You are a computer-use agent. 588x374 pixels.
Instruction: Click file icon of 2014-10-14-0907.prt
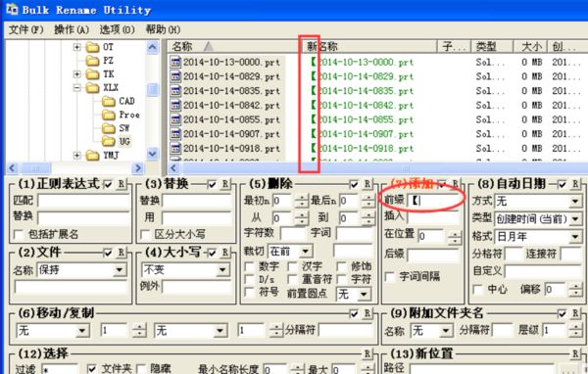tap(175, 134)
